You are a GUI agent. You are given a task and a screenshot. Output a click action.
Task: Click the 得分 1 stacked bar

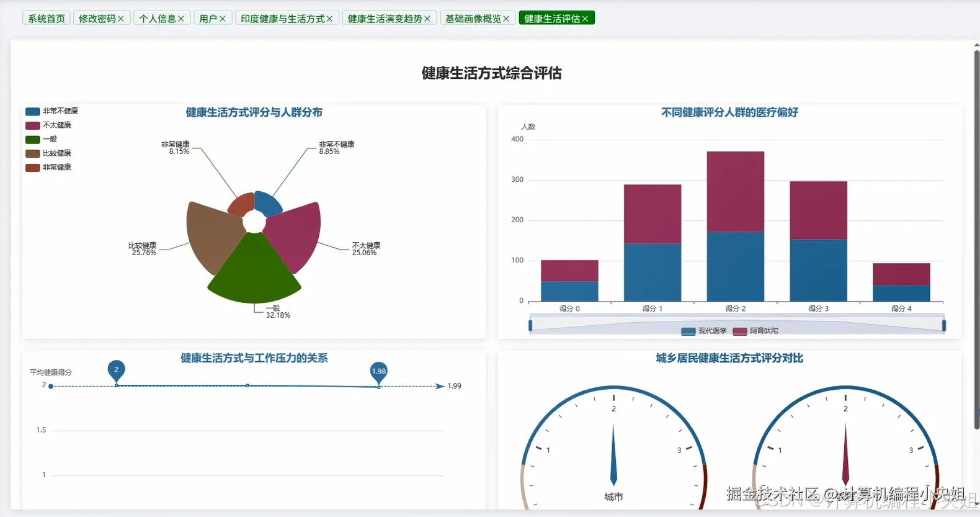(653, 243)
